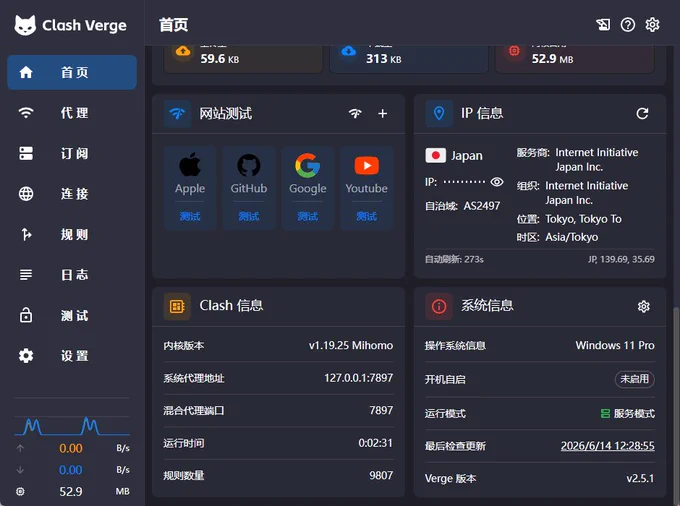Viewport: 680px width, 506px height.
Task: Click the Verge version v2.5.1
Action: 640,478
